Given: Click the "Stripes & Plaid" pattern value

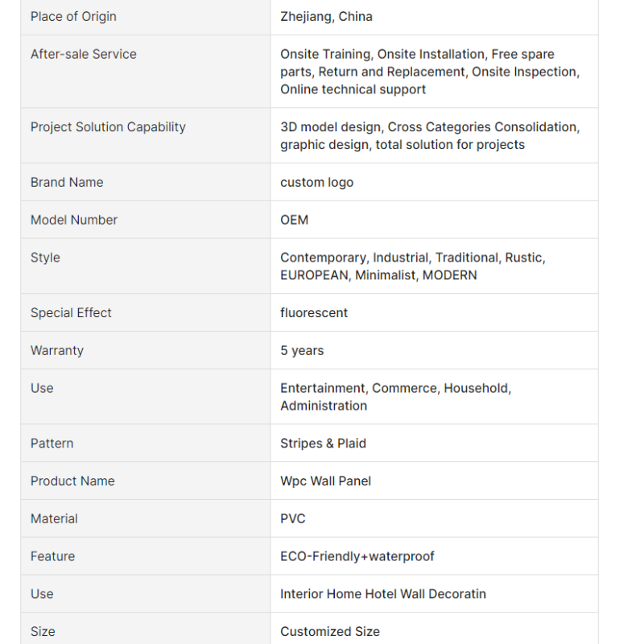Looking at the screenshot, I should [323, 443].
